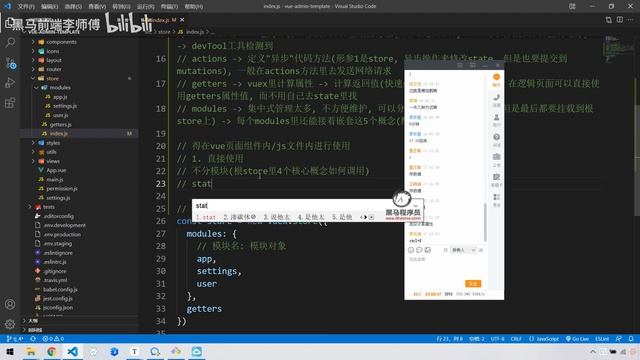Image resolution: width=640 pixels, height=360 pixels.
Task: Click the chat window vertical scrollbar
Action: [x=485, y=222]
